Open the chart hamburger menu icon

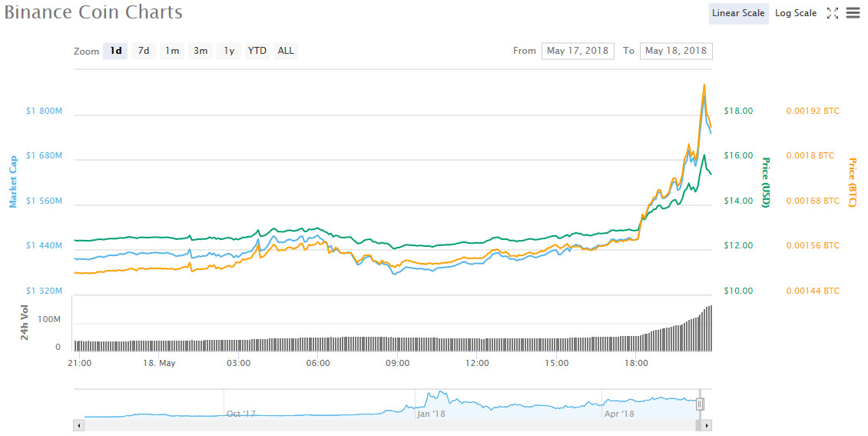click(853, 13)
